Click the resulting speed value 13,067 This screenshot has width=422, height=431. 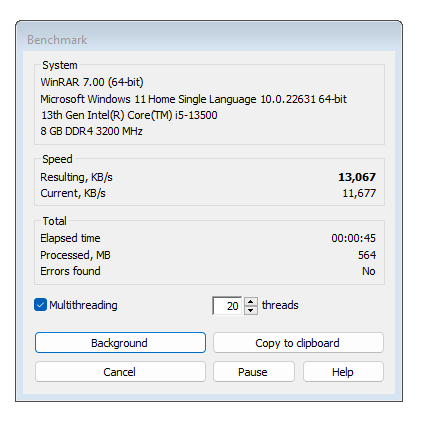[357, 177]
